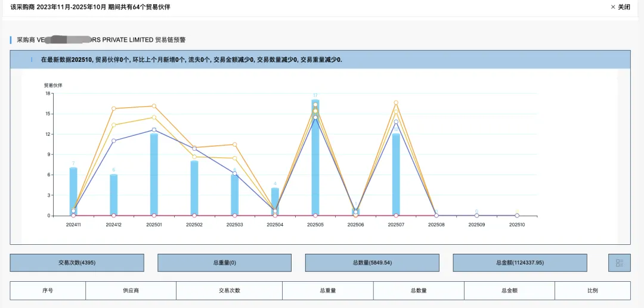Viewport: 644px width, 308px height.
Task: Click the 总金额 table column header
Action: pos(509,291)
